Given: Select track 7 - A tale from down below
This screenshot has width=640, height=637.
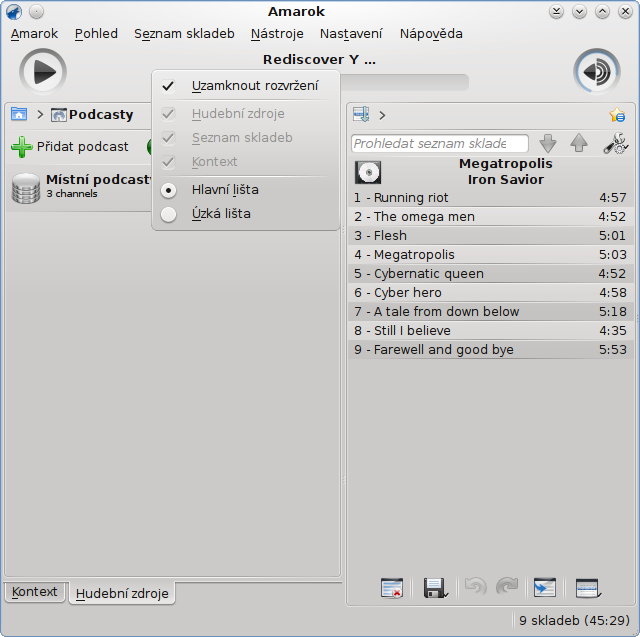Looking at the screenshot, I should click(490, 311).
